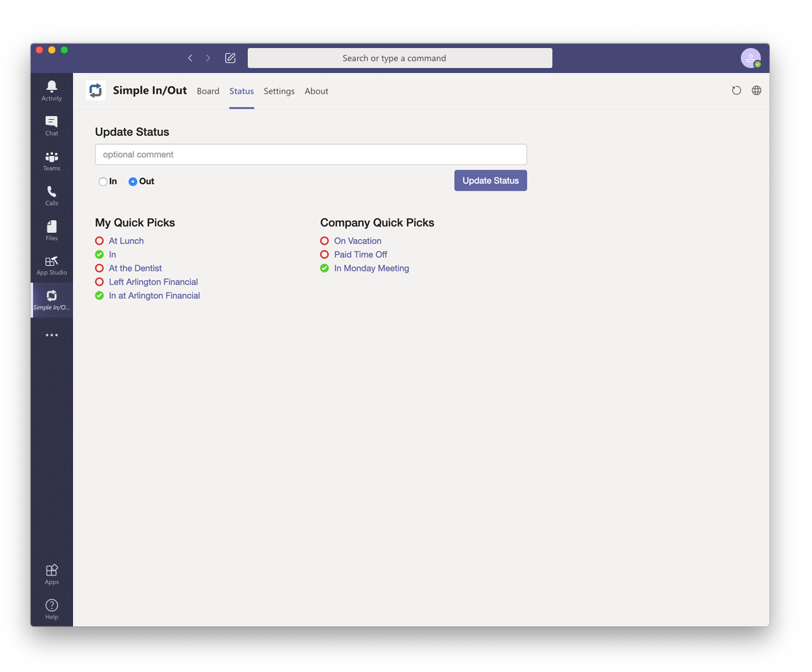Open Calls in the sidebar

click(x=52, y=195)
